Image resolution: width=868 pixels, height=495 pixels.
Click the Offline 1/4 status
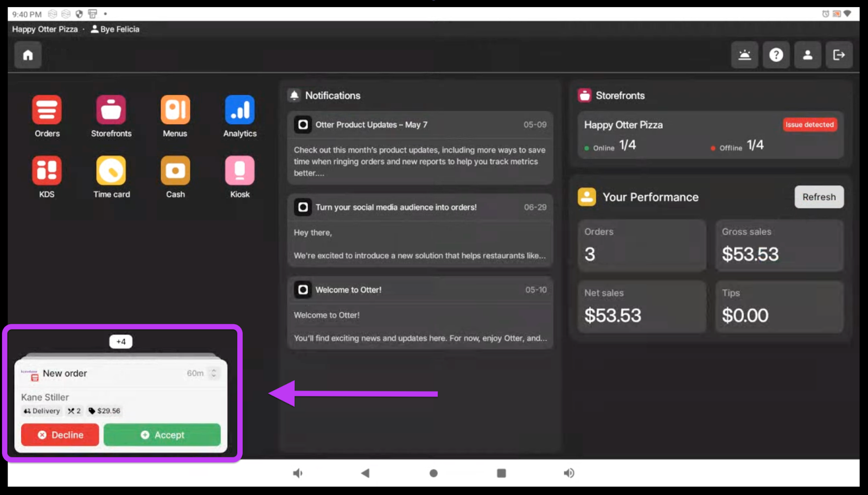point(737,145)
